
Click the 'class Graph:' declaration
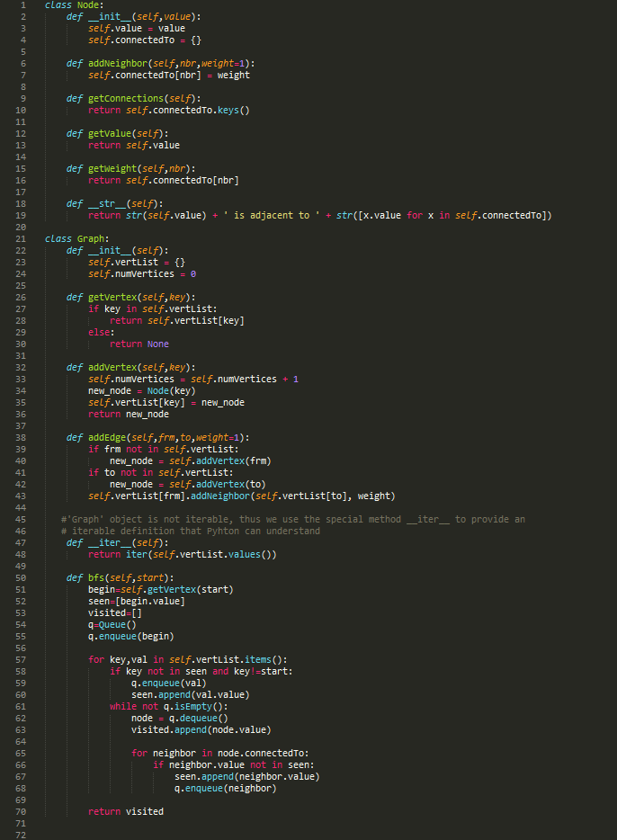[77, 239]
